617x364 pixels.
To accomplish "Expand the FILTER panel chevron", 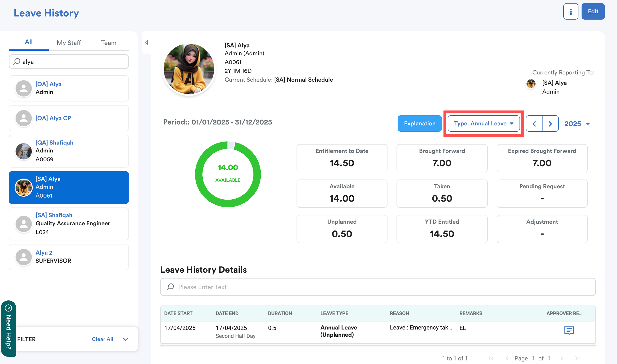I will coord(125,339).
